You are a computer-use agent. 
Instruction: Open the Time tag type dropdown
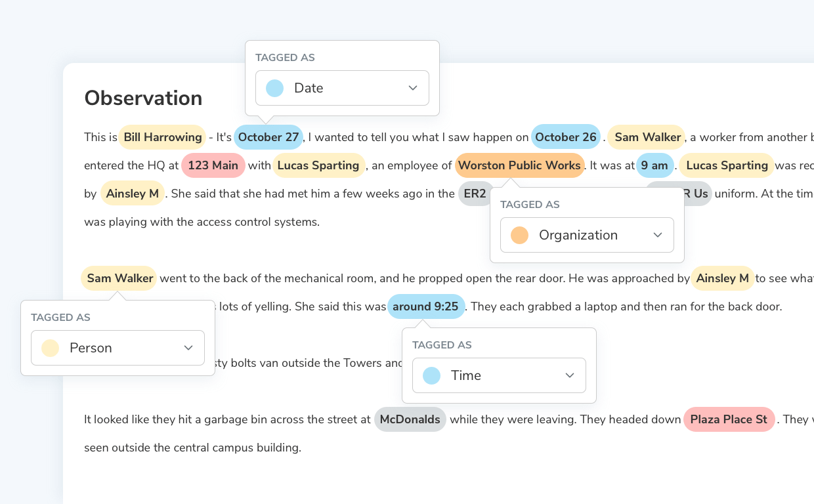tap(570, 375)
